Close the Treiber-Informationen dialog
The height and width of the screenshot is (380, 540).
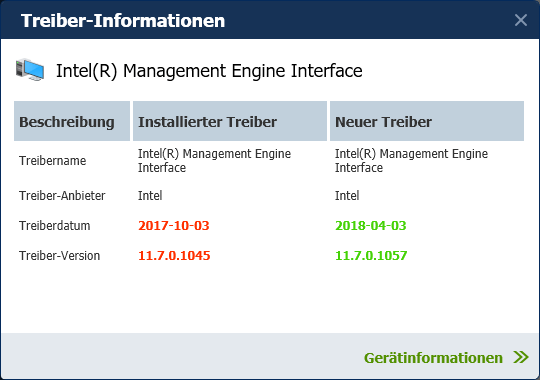pos(520,20)
